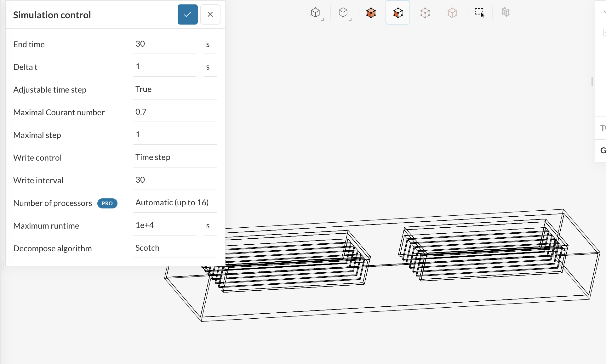Activate the box selection tool
606x364 pixels.
click(x=479, y=13)
